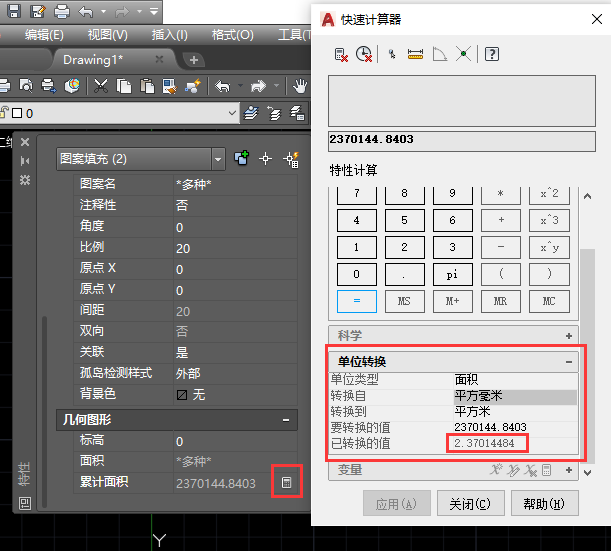Click the Paste clipboard icon
611x551 pixels.
[147, 86]
